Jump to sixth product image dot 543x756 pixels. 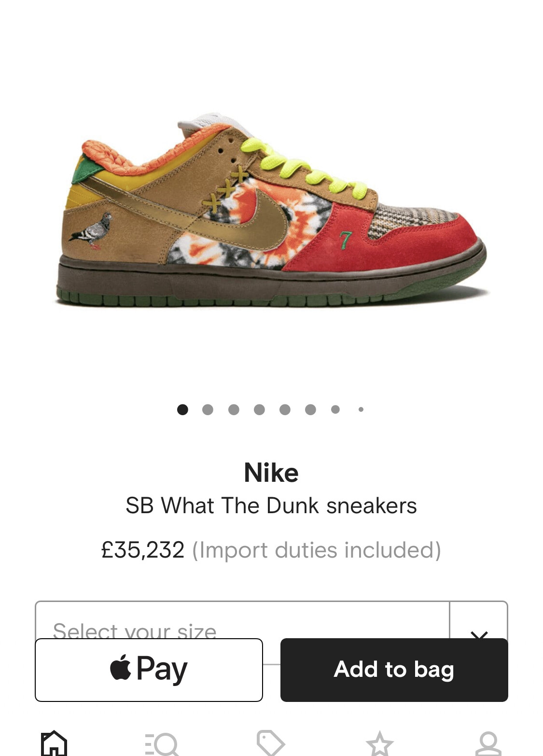click(310, 409)
